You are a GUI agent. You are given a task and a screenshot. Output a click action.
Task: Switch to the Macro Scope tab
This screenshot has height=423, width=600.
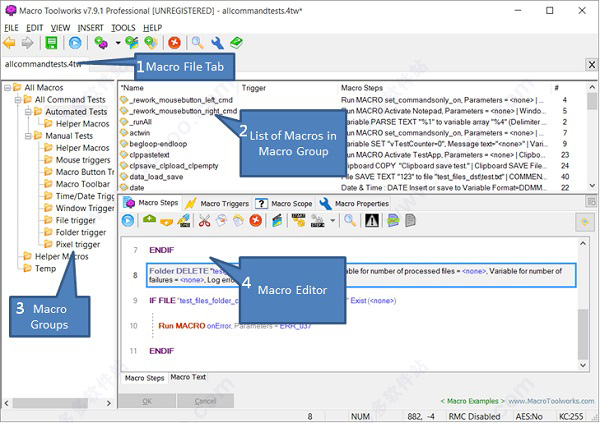coord(284,204)
